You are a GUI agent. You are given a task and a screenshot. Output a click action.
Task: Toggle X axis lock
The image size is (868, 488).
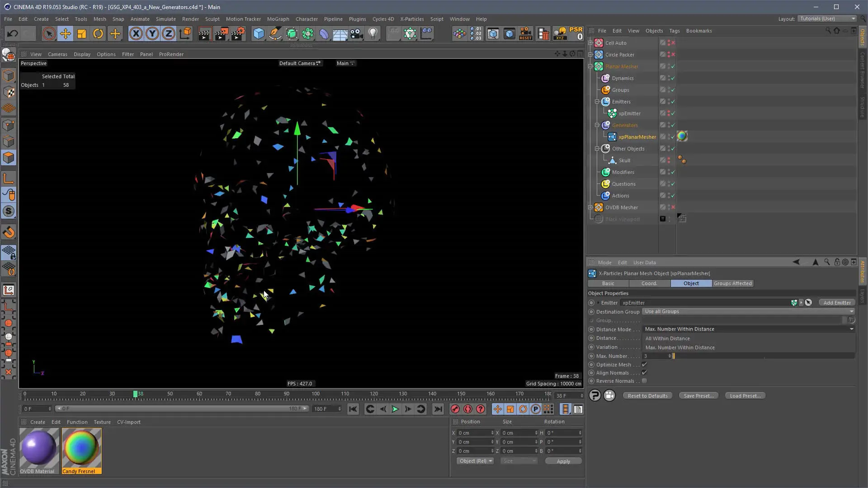tap(136, 33)
